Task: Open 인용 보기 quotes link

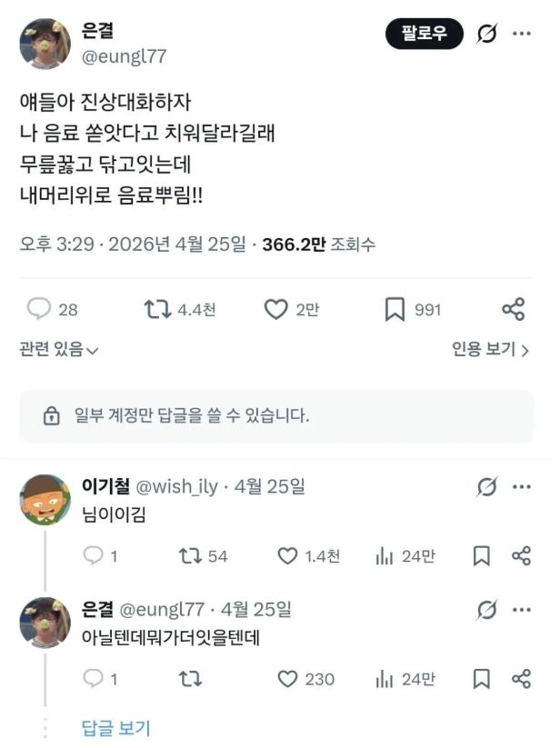Action: pos(490,349)
